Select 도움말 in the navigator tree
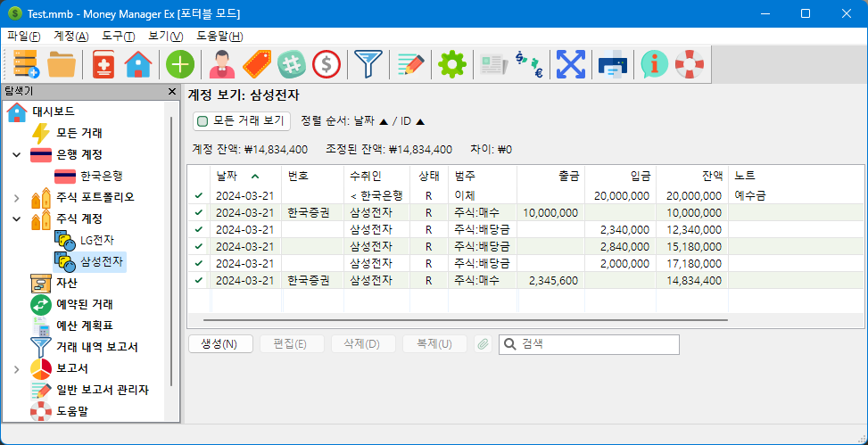Screen dimensions: 868x445 click(x=72, y=411)
